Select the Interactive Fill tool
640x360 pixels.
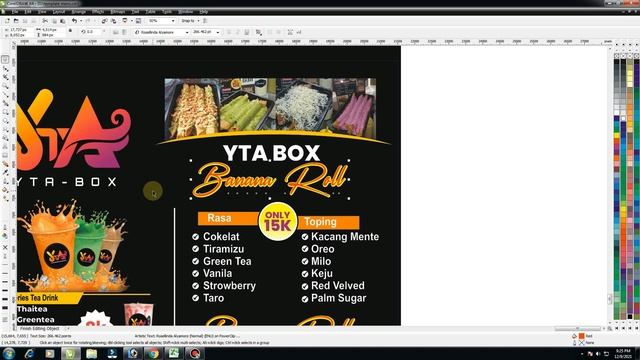pos(5,198)
